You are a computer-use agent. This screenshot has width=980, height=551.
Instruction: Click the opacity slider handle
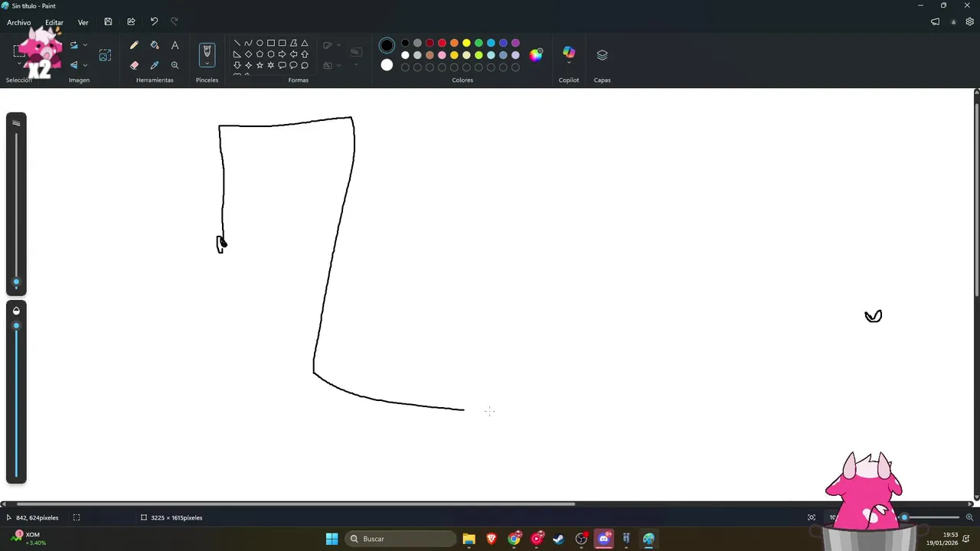(x=16, y=325)
